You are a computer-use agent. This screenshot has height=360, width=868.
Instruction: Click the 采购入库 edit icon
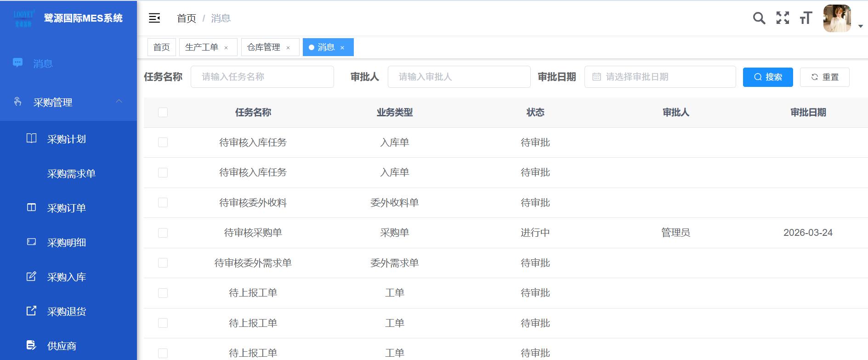[x=31, y=277]
